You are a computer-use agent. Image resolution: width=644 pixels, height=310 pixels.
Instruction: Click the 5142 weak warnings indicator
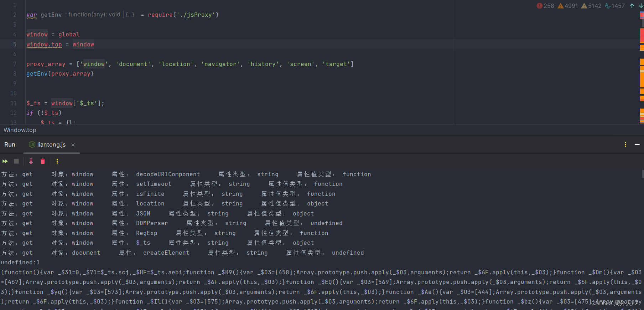[x=591, y=6]
